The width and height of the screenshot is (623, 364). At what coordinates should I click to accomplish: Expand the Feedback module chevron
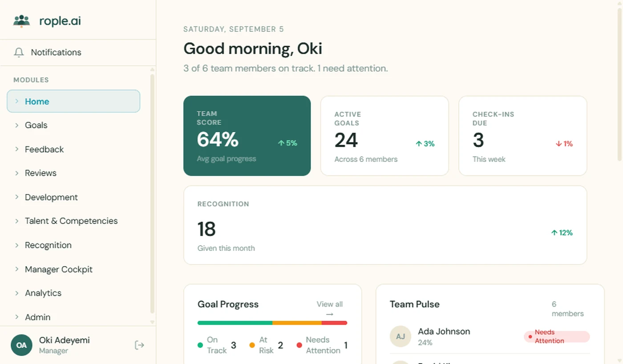click(17, 149)
